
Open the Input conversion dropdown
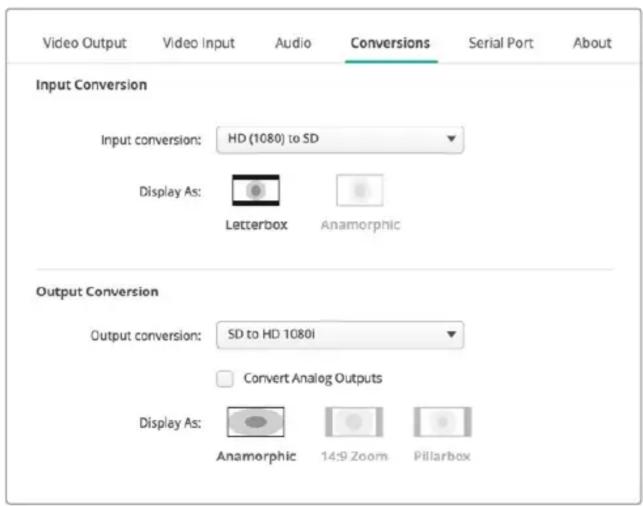point(340,140)
